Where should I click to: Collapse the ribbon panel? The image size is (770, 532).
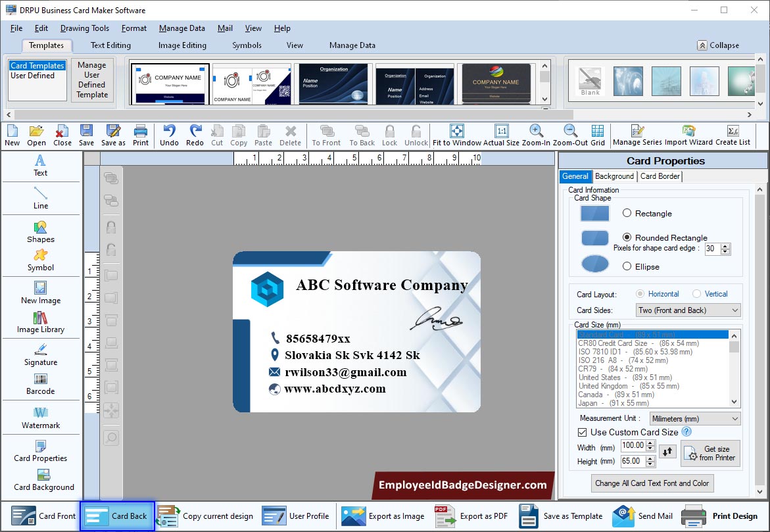click(718, 45)
